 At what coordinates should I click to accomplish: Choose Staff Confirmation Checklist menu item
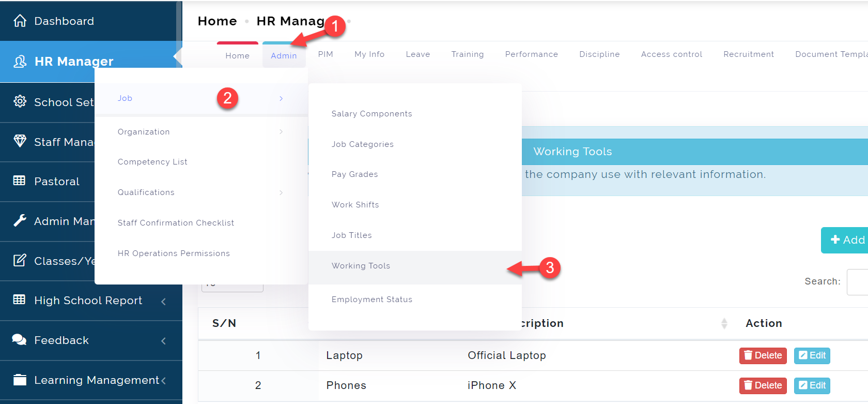201,223
